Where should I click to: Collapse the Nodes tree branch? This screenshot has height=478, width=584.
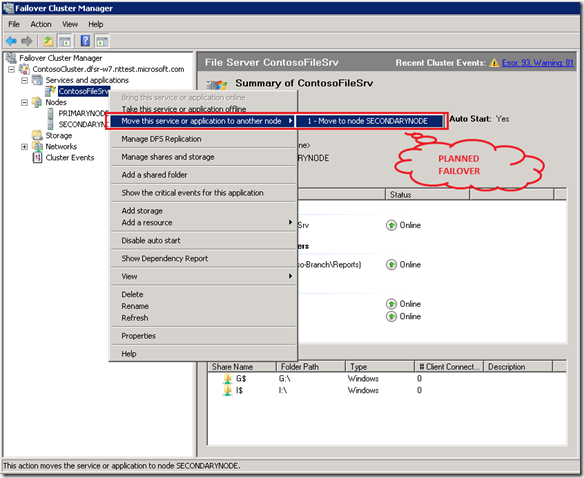tap(25, 102)
